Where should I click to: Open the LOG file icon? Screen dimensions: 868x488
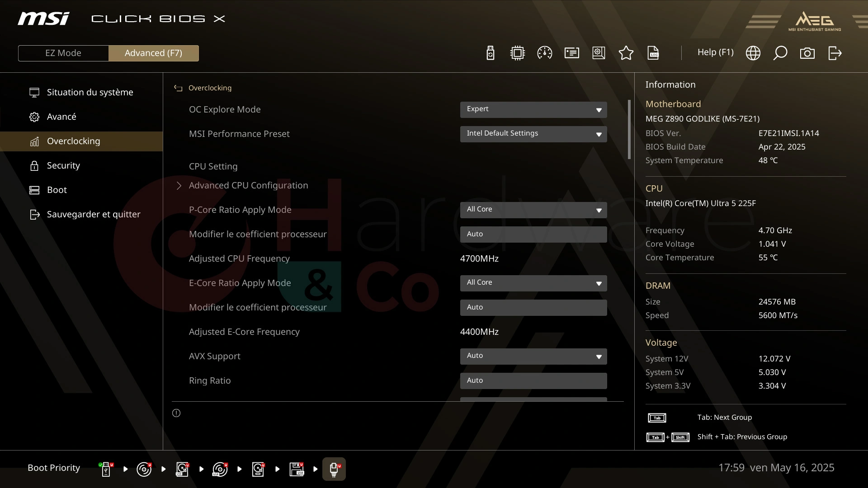(653, 53)
